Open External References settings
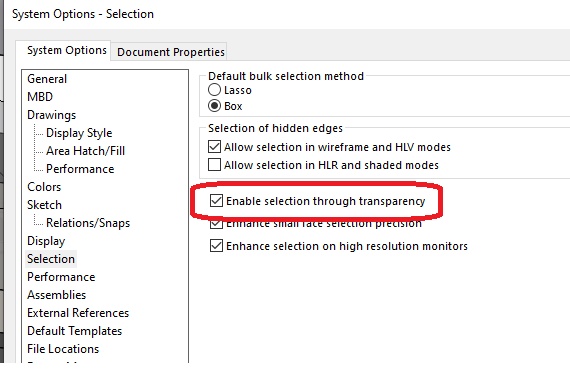The width and height of the screenshot is (570, 391). (78, 313)
